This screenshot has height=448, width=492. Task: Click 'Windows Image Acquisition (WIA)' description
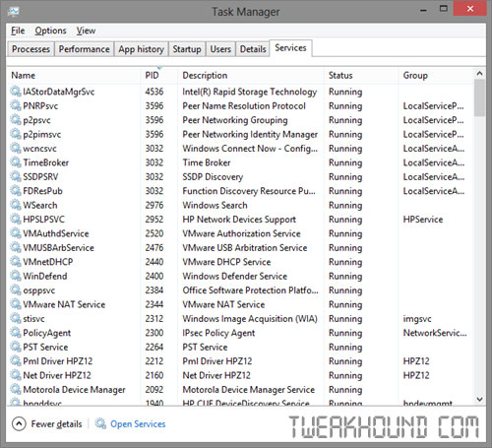250,319
